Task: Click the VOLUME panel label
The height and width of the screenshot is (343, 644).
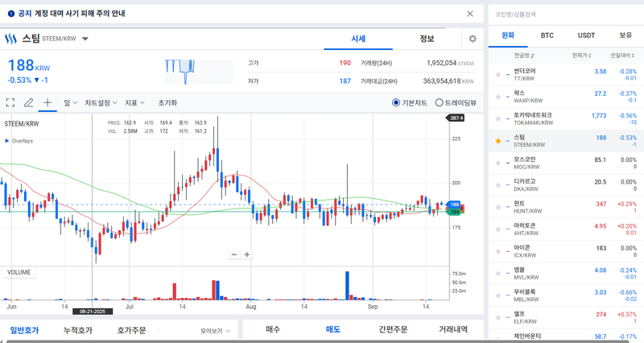Action: tap(19, 272)
